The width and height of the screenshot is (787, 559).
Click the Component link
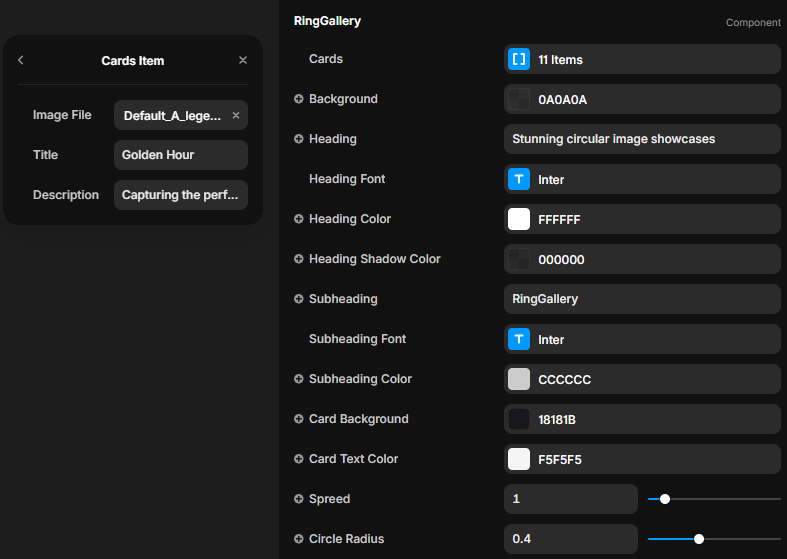point(753,22)
